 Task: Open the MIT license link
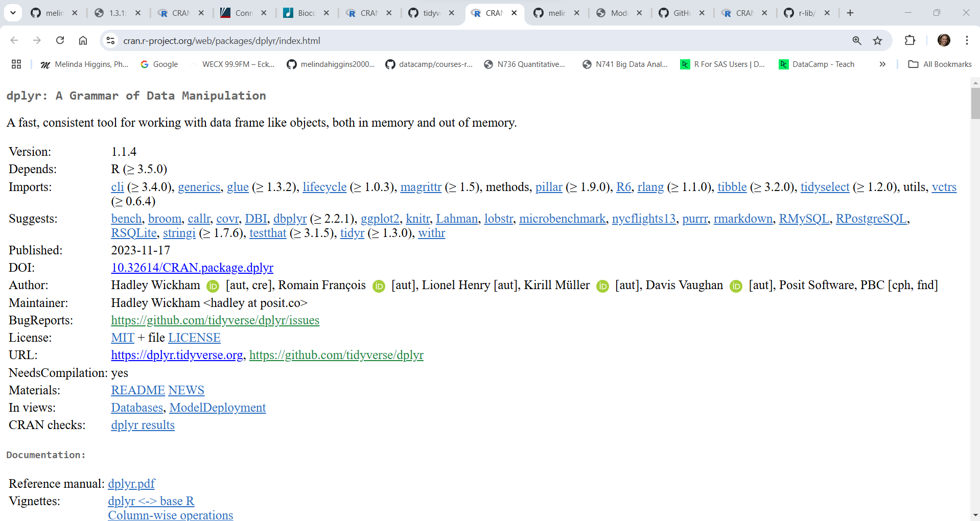pos(123,338)
